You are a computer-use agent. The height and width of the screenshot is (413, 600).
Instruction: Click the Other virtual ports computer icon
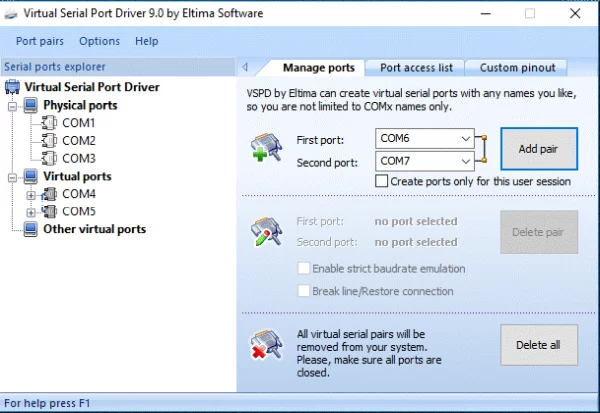(31, 229)
